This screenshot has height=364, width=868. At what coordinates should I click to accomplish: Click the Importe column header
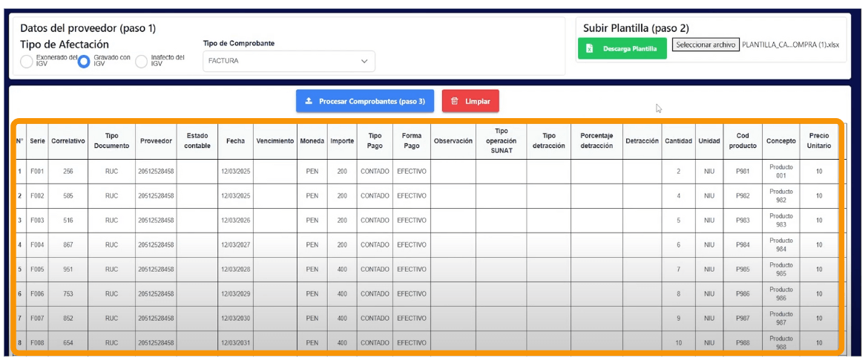pyautogui.click(x=342, y=141)
